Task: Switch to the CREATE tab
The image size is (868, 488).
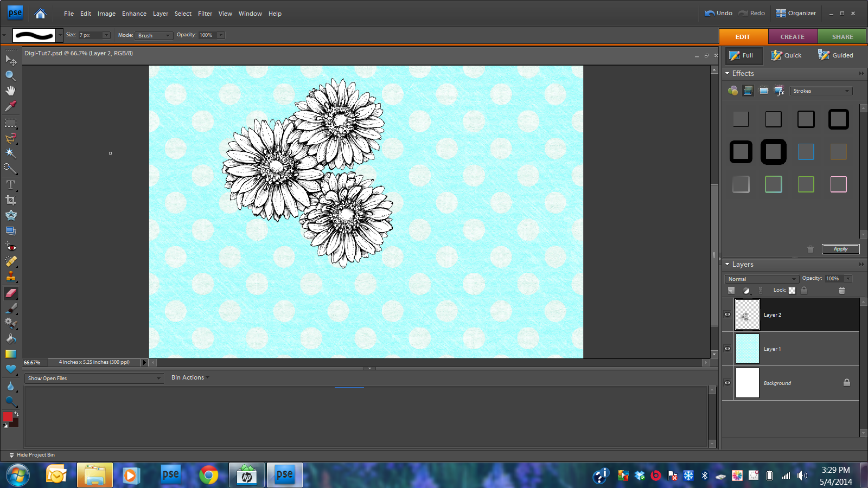Action: pos(792,37)
